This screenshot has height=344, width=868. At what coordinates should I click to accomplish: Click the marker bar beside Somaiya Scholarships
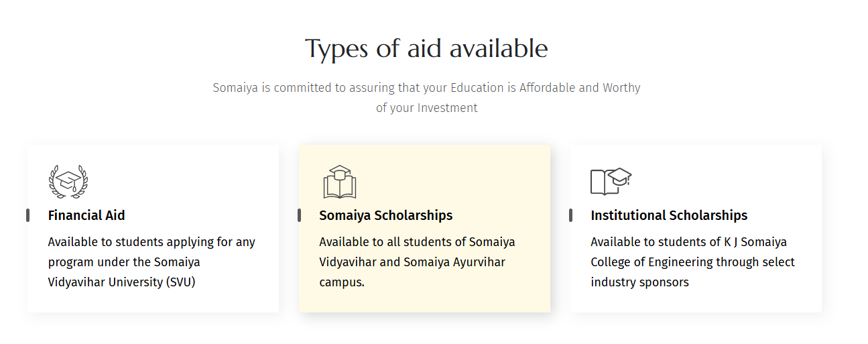[x=299, y=215]
